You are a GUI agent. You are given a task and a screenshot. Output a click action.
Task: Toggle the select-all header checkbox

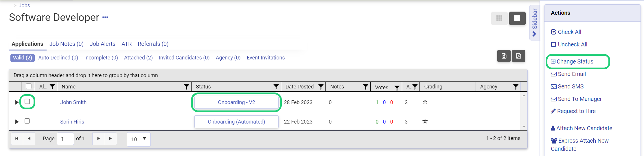click(x=29, y=86)
